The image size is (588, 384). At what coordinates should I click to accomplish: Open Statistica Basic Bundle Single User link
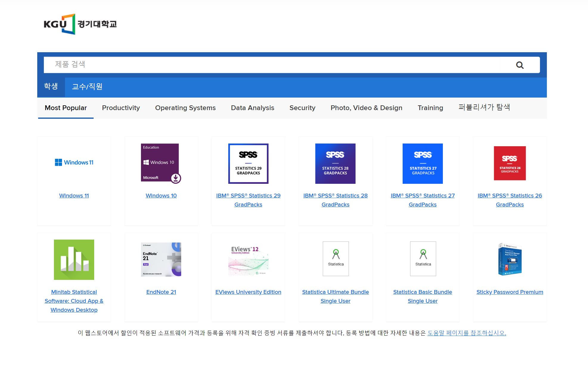[x=423, y=297]
